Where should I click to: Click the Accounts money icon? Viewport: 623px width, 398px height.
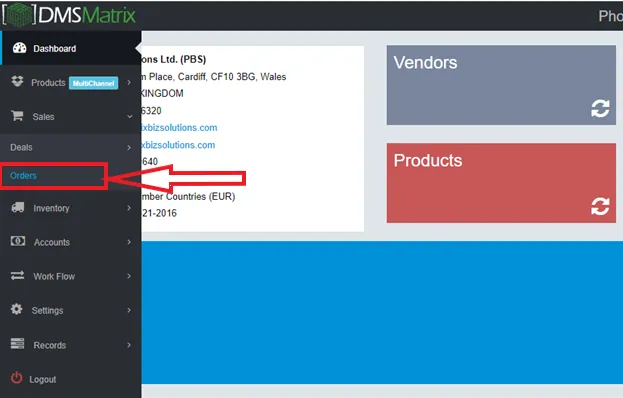click(x=18, y=241)
